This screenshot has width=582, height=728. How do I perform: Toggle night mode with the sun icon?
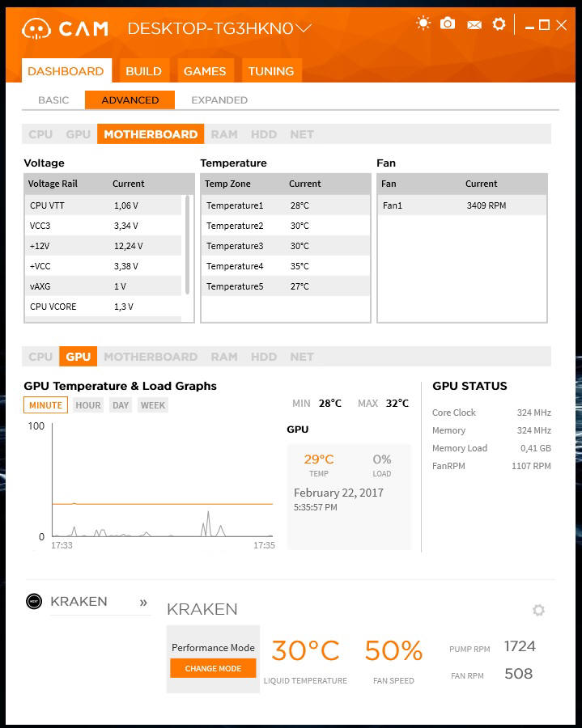[423, 23]
